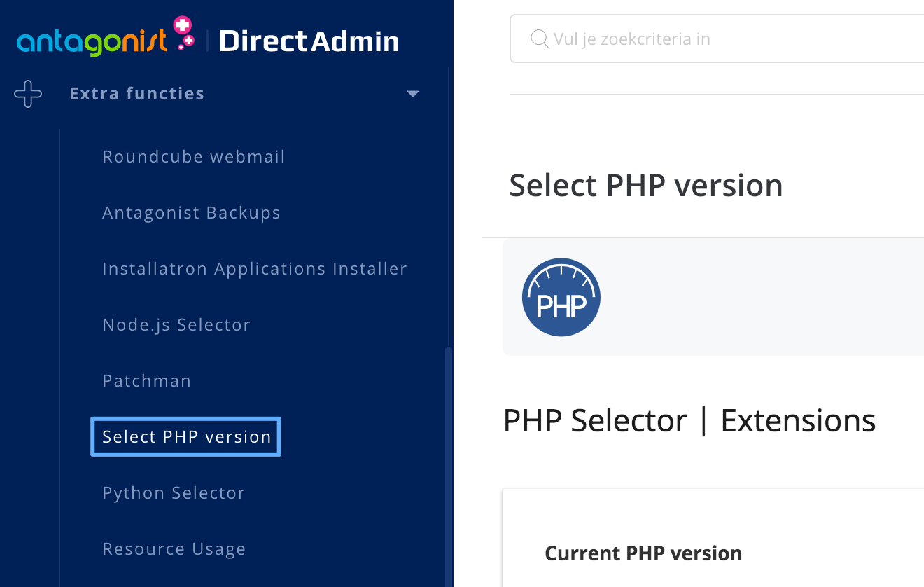Click the search magnifier icon

[x=540, y=39]
